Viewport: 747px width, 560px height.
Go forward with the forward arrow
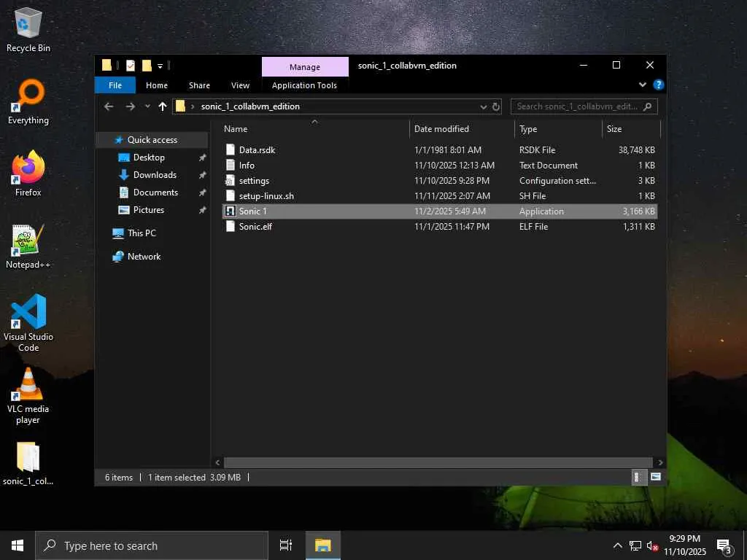[x=130, y=106]
